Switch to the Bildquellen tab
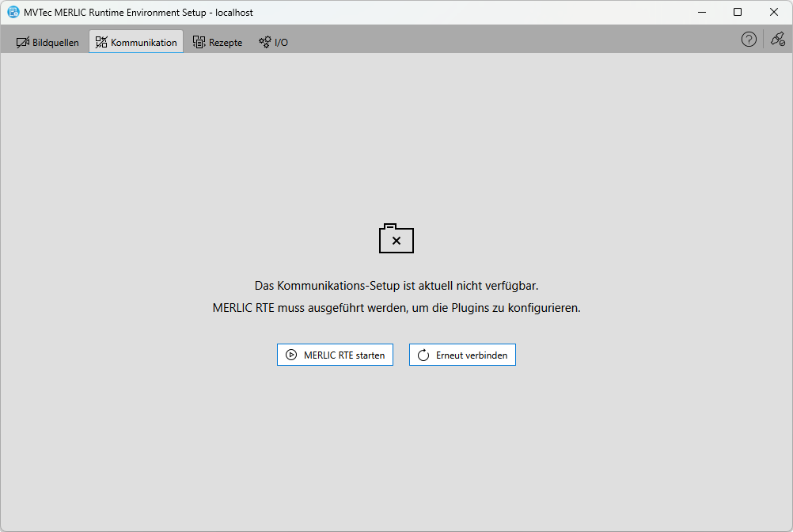793x532 pixels. [x=55, y=43]
